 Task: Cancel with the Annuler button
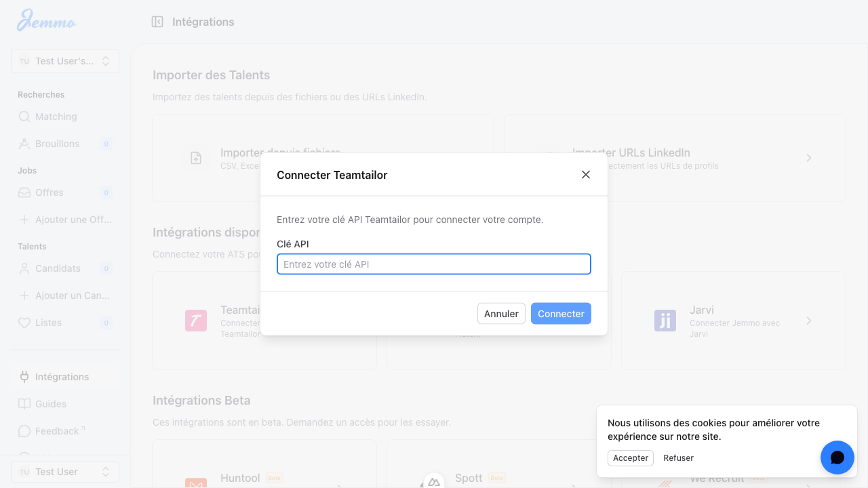pos(501,313)
